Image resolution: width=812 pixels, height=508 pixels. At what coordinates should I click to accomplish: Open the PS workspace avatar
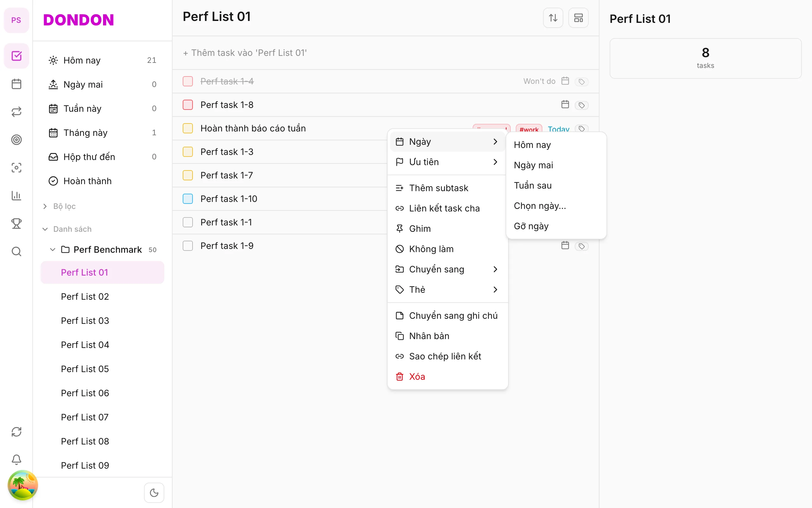coord(16,20)
